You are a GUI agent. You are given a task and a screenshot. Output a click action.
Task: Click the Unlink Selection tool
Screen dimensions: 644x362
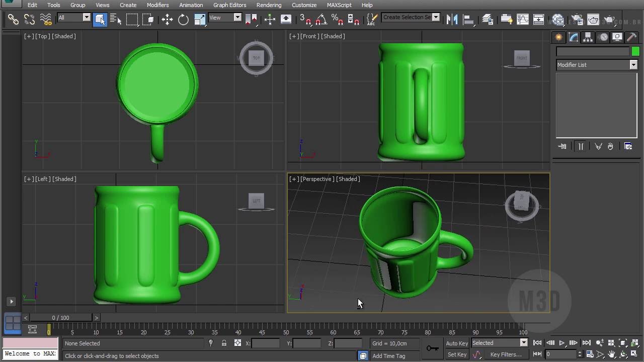pyautogui.click(x=30, y=20)
